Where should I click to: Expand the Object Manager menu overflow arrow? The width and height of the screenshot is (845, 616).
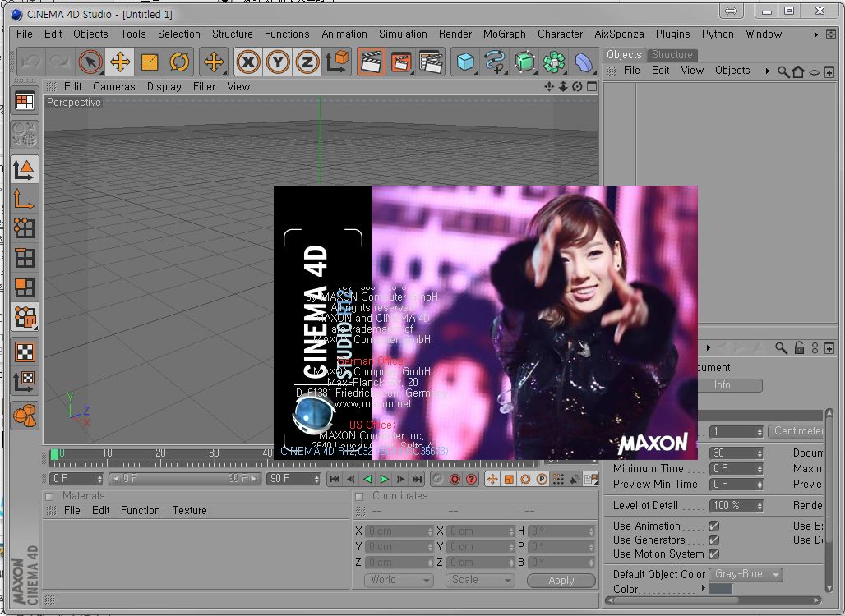(768, 71)
